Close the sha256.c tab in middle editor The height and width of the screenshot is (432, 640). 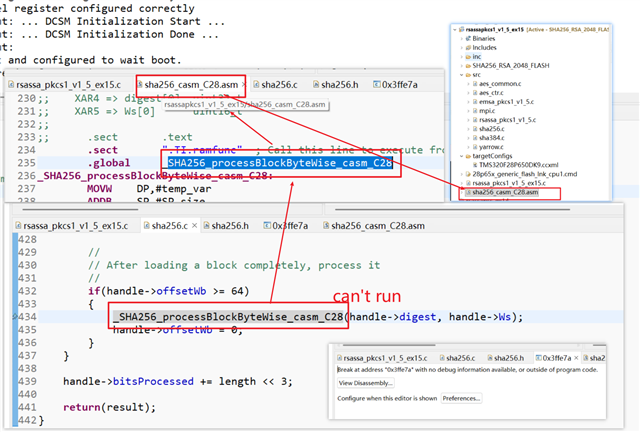(x=195, y=225)
